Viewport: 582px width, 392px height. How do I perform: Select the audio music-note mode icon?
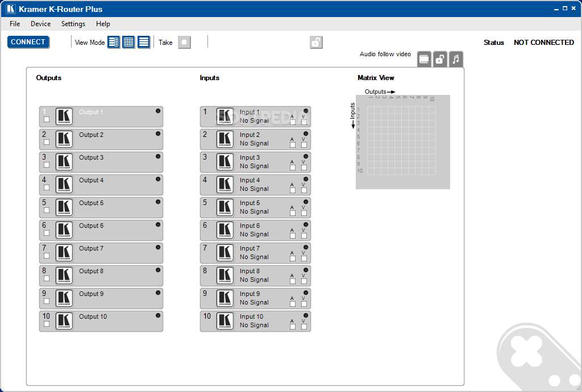tap(456, 59)
